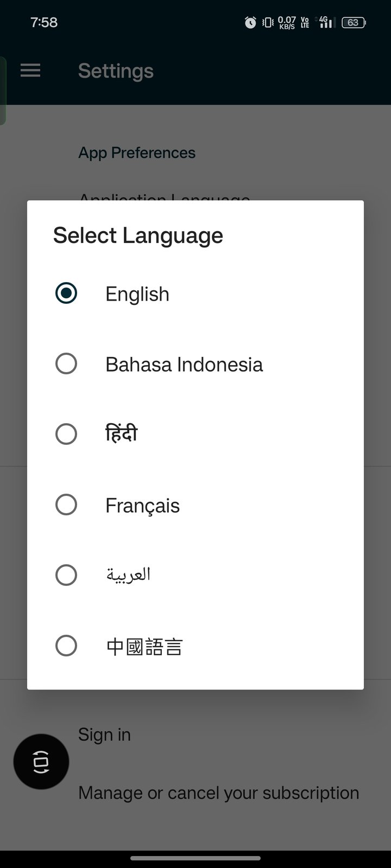Select the Bahasa Indonesia radio button
The image size is (391, 868).
click(66, 364)
